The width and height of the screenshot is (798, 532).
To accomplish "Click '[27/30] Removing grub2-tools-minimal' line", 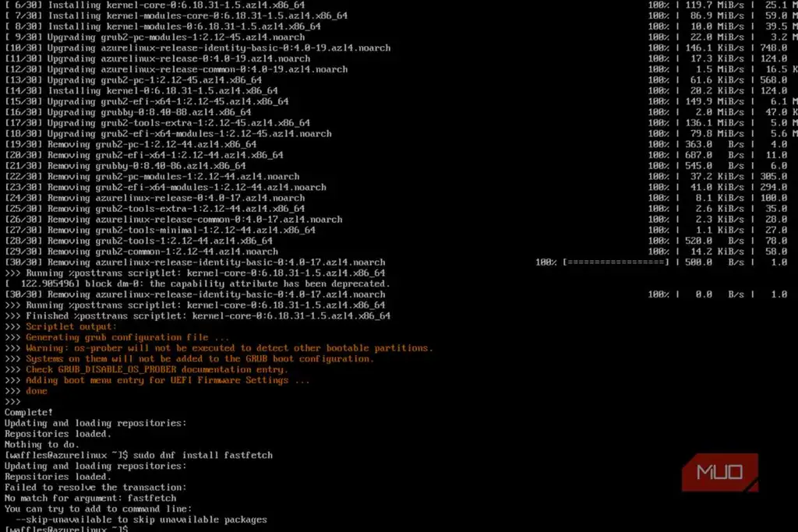I will point(160,230).
